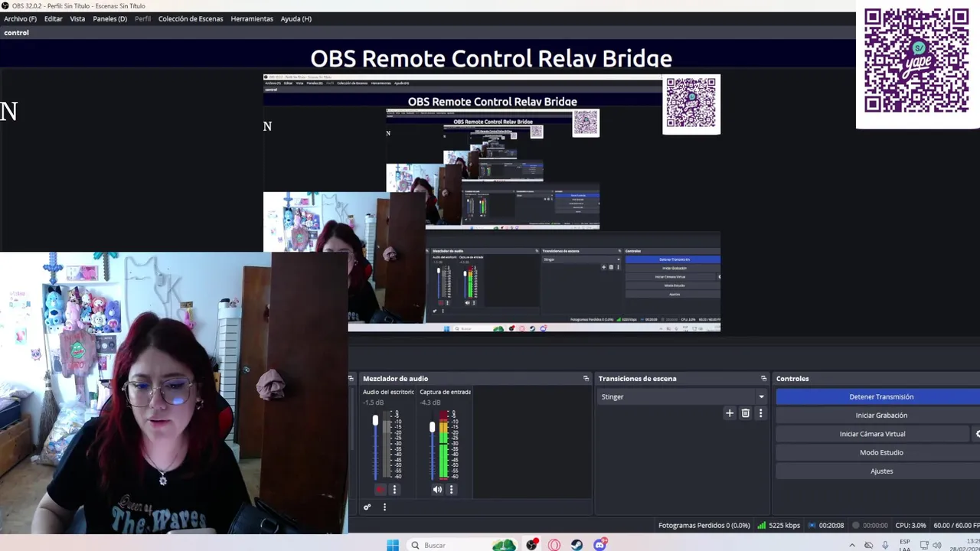Viewport: 980px width, 551px height.
Task: Open the Stinger transition dropdown
Action: [x=681, y=396]
